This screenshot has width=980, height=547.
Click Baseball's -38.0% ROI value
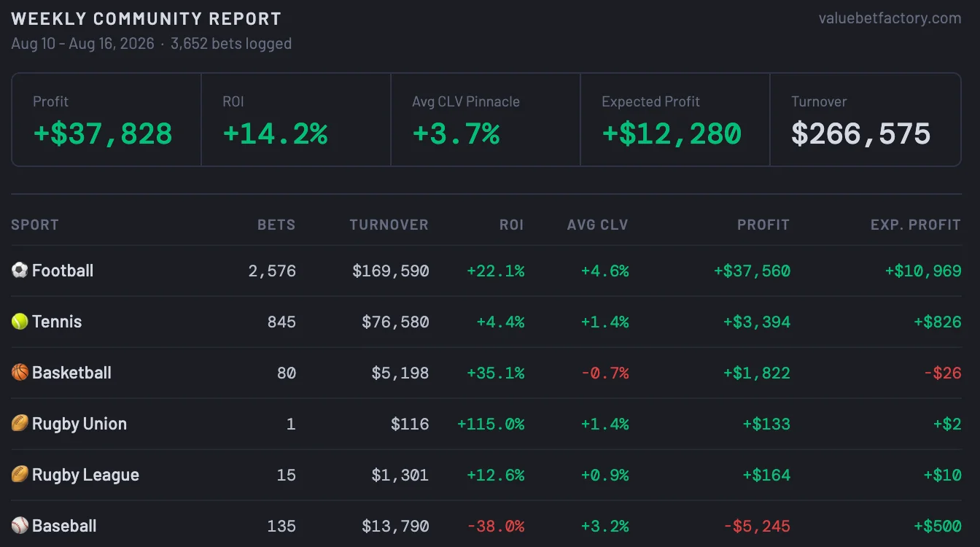[x=496, y=526]
